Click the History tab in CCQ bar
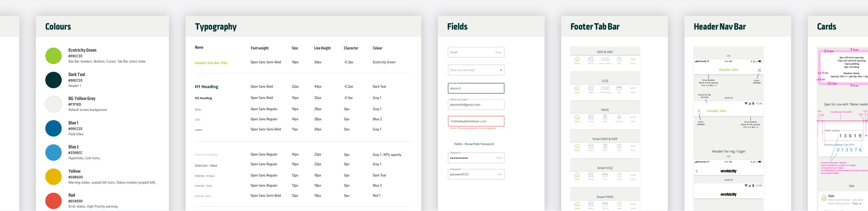 tap(591, 88)
